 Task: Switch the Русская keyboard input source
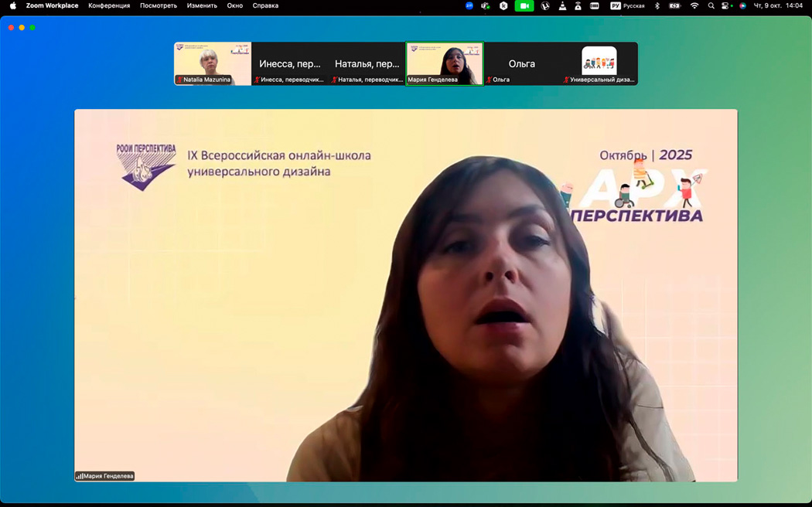(627, 5)
